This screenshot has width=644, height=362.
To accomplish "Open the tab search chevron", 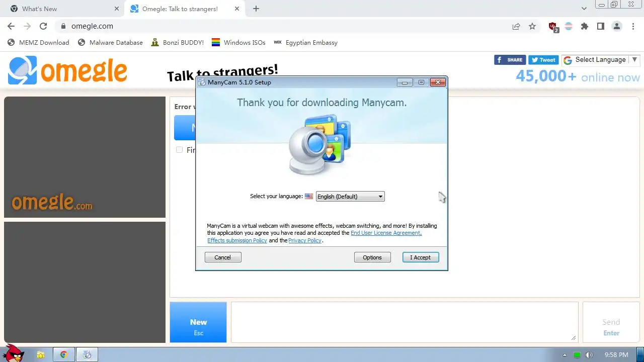I will pyautogui.click(x=584, y=9).
